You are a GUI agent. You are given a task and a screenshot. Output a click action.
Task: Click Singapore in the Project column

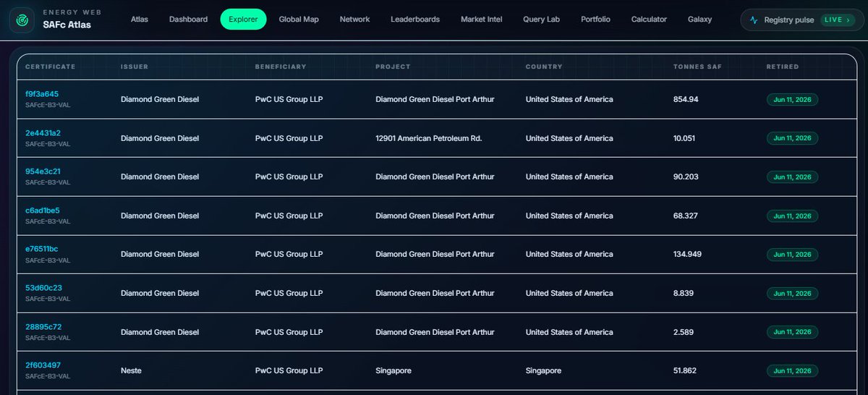393,370
